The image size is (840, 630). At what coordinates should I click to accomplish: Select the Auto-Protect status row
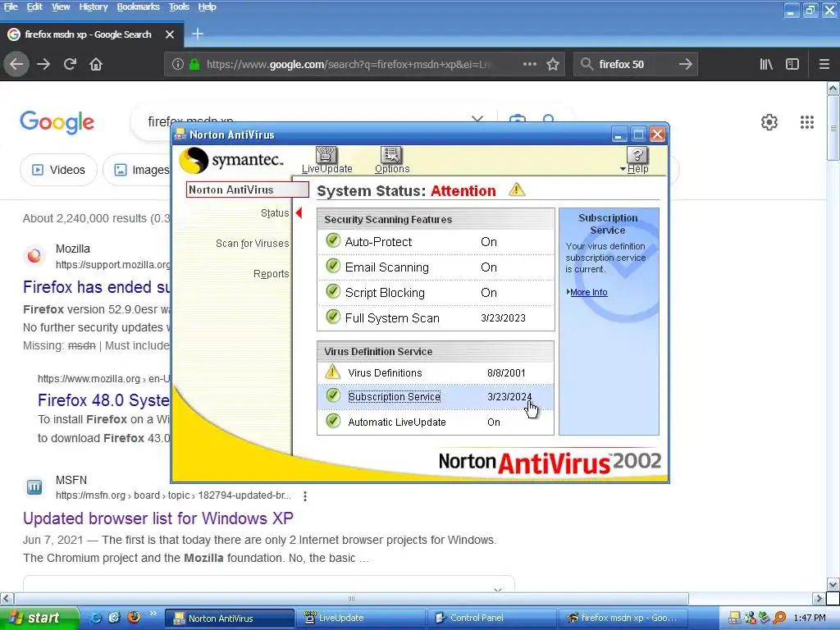click(436, 242)
